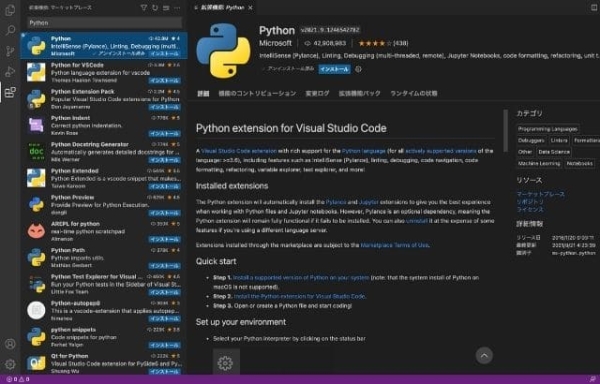600x384 pixels.
Task: Switch to the 変更ログ tab
Action: click(x=317, y=93)
